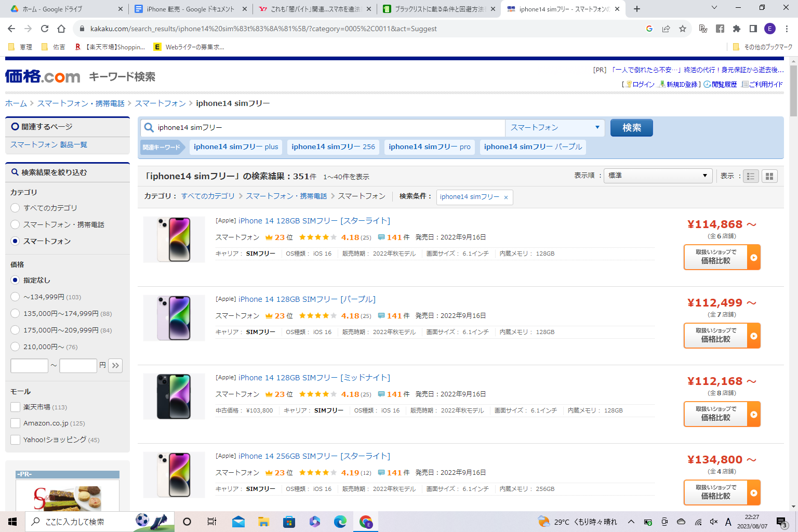Select price range ～134,999円
The height and width of the screenshot is (532, 798).
[15, 297]
